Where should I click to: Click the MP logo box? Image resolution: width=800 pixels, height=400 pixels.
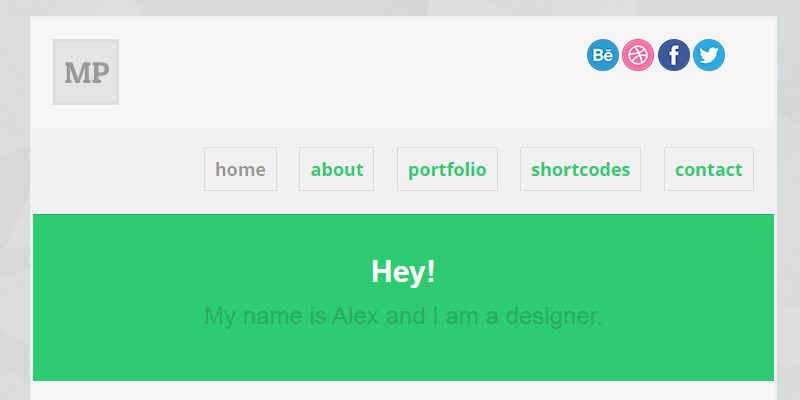point(86,72)
